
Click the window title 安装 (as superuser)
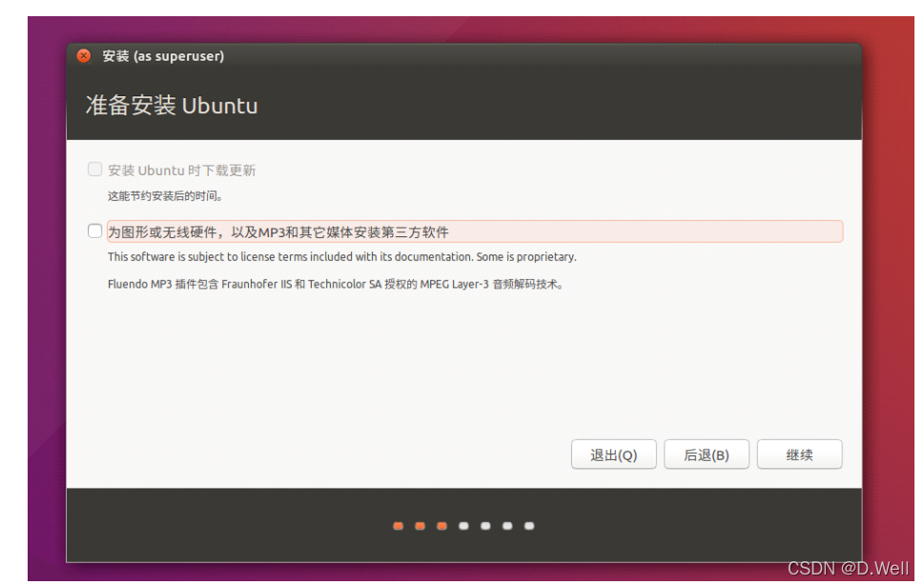[163, 56]
